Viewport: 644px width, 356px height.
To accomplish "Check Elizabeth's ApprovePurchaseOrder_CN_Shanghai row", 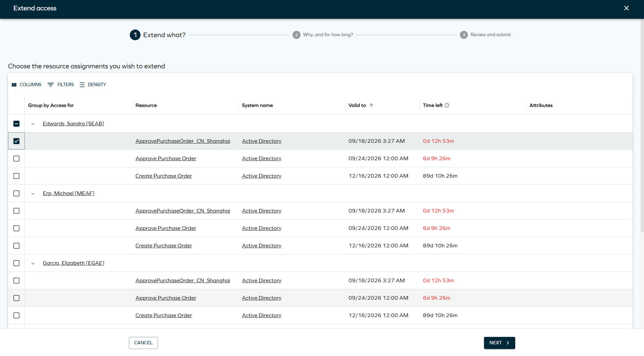I will point(16,281).
